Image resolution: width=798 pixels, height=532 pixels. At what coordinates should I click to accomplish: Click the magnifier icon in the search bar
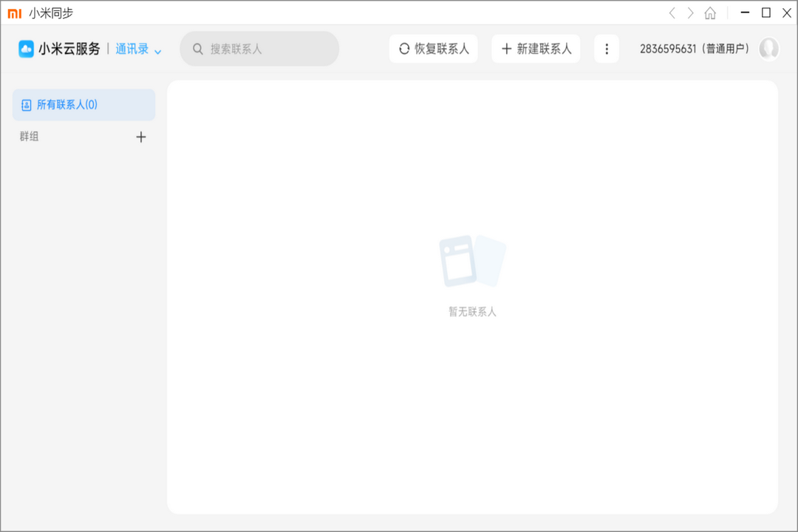tap(197, 48)
